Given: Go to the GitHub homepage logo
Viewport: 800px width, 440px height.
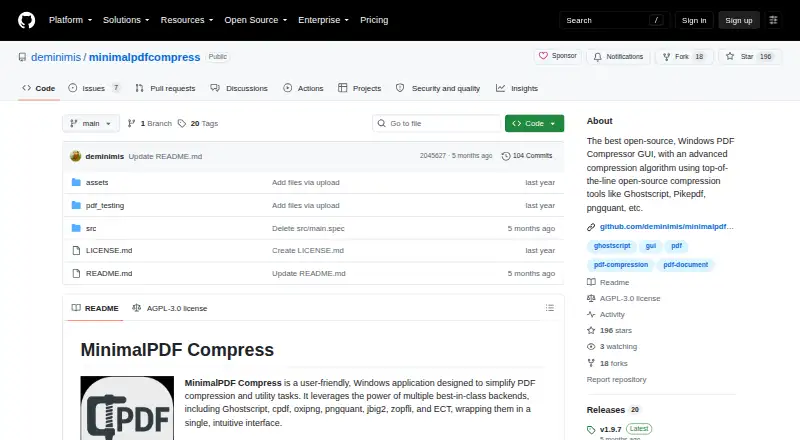Looking at the screenshot, I should coord(27,20).
